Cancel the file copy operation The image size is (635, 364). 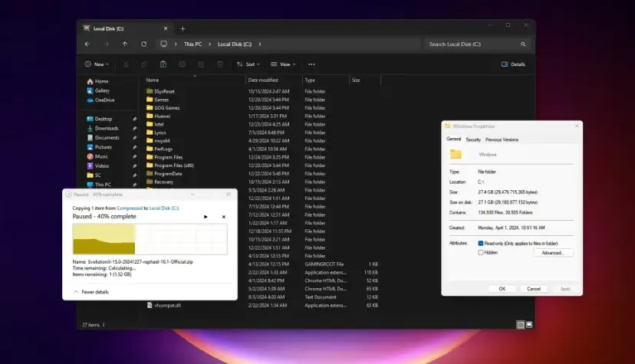[224, 217]
